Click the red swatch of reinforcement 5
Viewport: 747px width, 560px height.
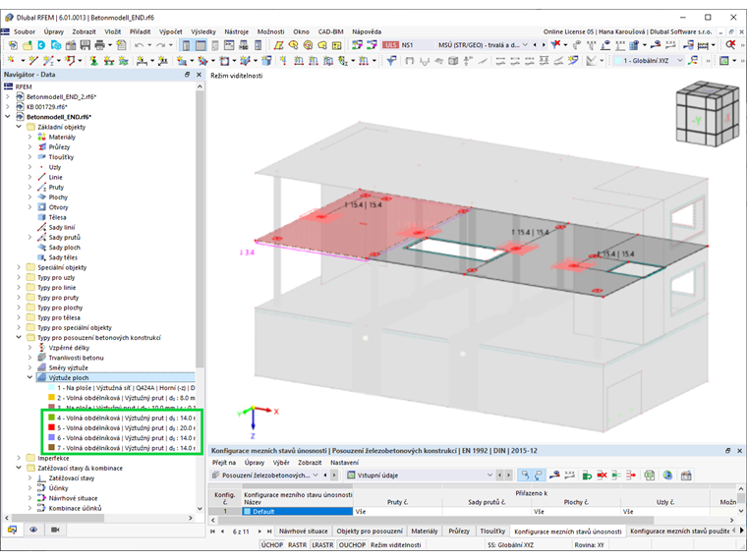pyautogui.click(x=51, y=427)
